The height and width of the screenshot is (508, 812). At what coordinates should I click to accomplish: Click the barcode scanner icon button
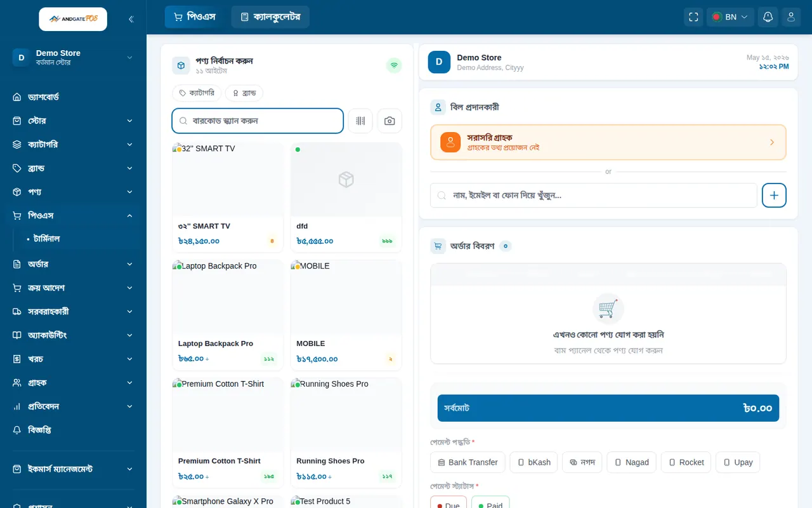tap(360, 121)
